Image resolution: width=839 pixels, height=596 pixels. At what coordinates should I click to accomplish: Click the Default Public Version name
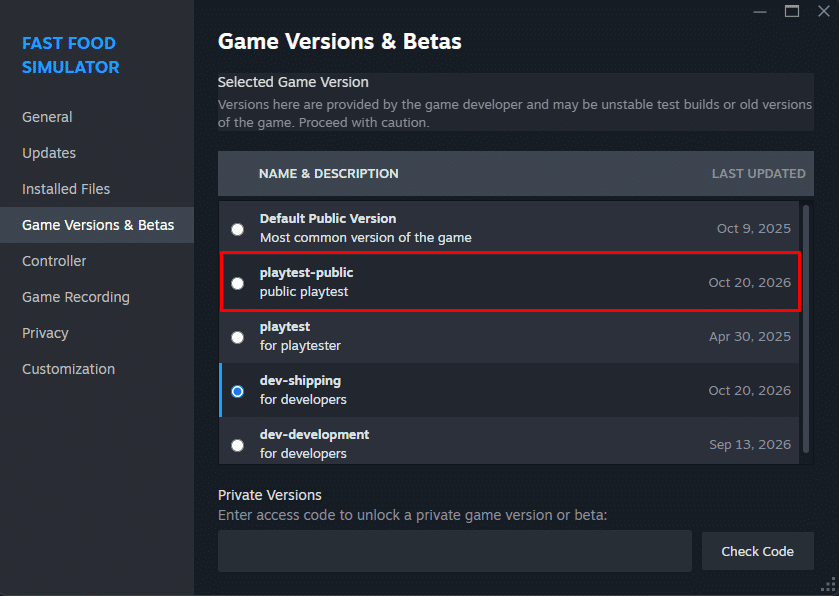328,219
